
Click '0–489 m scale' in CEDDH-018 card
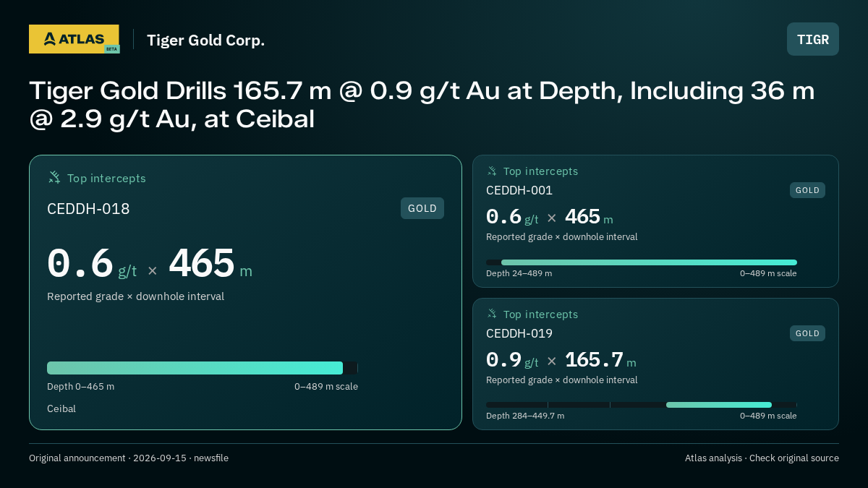click(326, 386)
